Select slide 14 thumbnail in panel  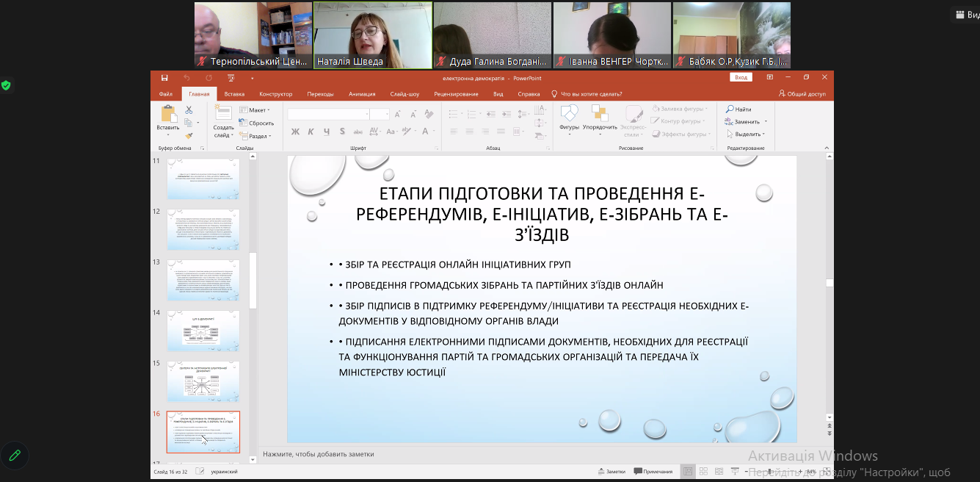[x=203, y=331]
